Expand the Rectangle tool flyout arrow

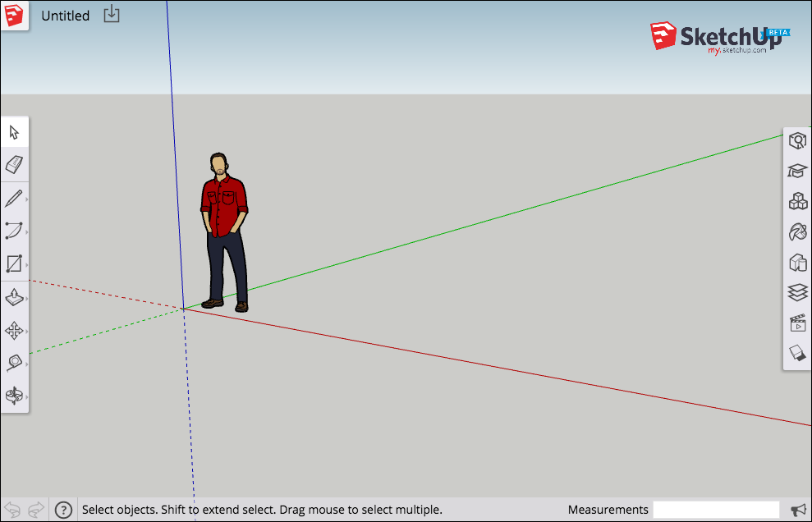[x=26, y=264]
